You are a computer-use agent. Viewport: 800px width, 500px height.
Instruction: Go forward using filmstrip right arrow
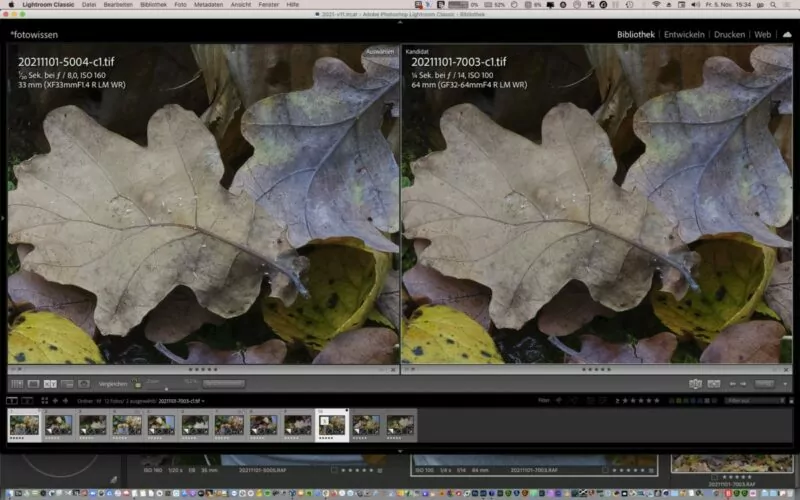(65, 401)
